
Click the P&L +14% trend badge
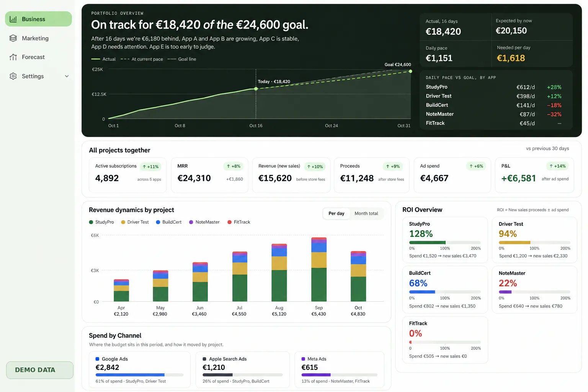pyautogui.click(x=557, y=166)
